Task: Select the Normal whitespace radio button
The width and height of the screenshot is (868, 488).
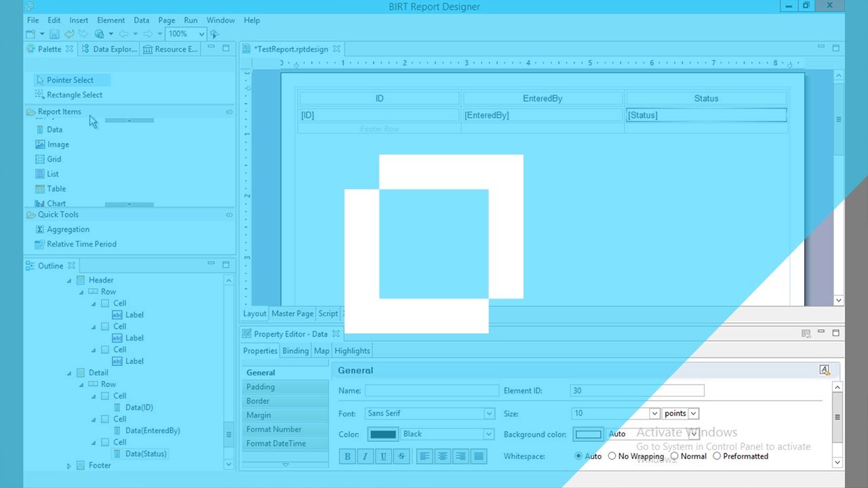Action: click(674, 456)
